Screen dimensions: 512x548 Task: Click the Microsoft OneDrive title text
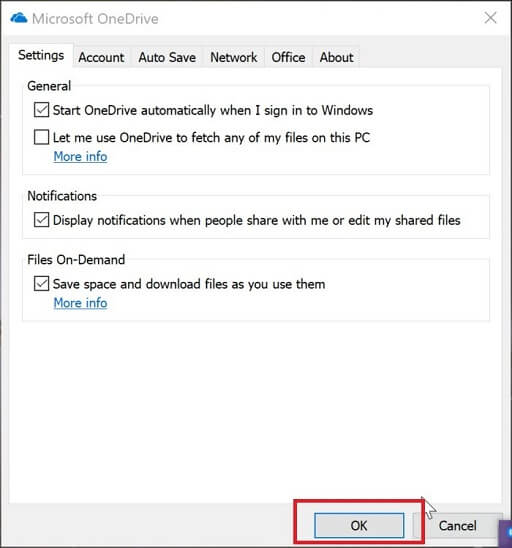[95, 19]
